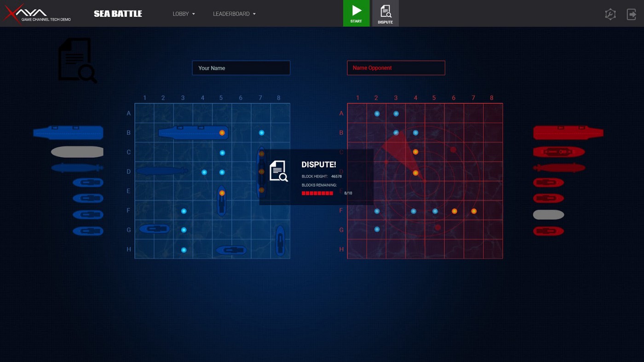Click the blue carrier in the left fleet panel
Viewport: 644px width, 362px height.
68,132
